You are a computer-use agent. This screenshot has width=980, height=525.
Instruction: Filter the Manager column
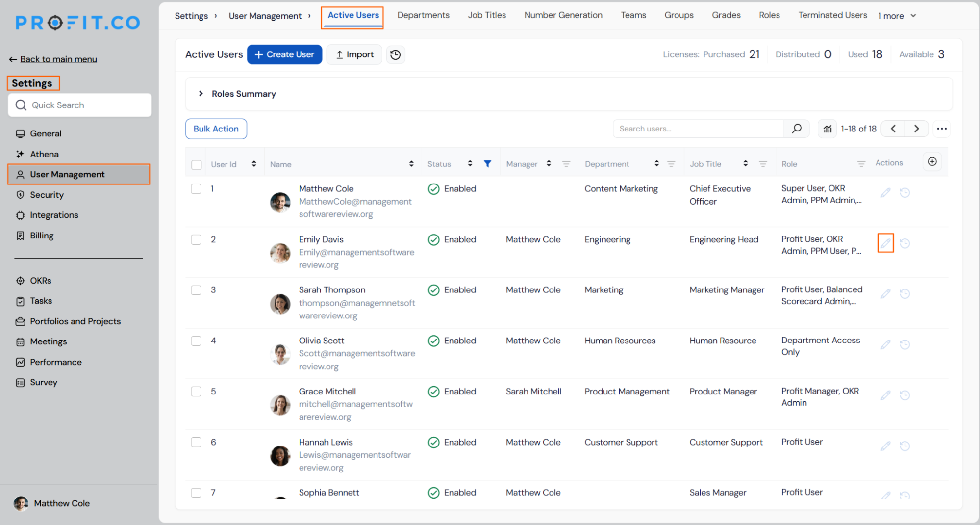(x=566, y=164)
